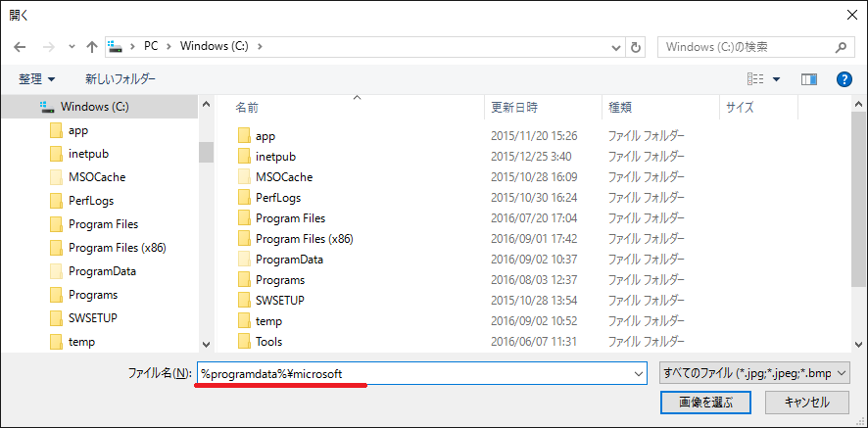Select Windows (C:) in navigation tree
The width and height of the screenshot is (868, 428).
pyautogui.click(x=94, y=106)
